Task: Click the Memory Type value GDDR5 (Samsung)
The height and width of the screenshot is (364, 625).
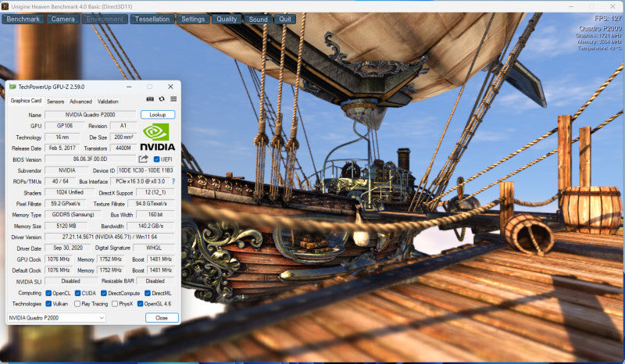Action: (73, 215)
